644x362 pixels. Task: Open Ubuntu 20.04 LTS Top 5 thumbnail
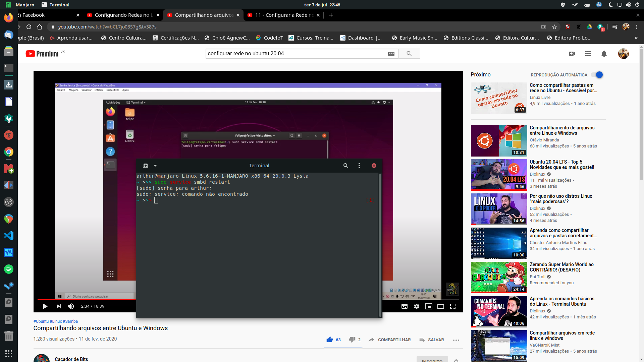499,175
